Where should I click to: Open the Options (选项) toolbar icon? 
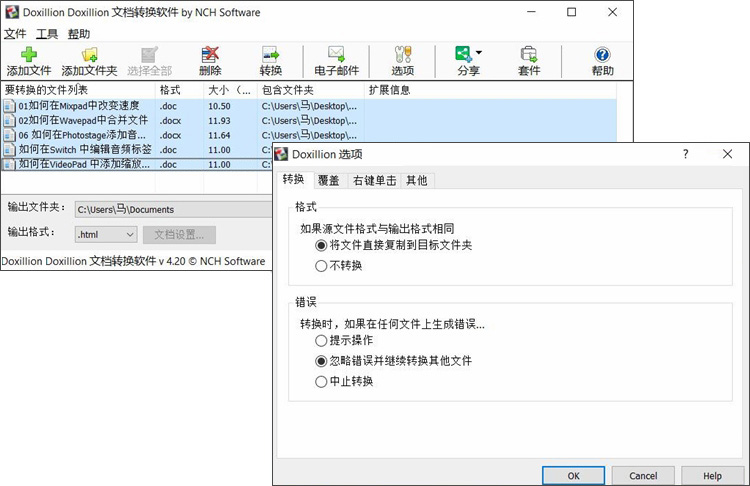point(403,55)
